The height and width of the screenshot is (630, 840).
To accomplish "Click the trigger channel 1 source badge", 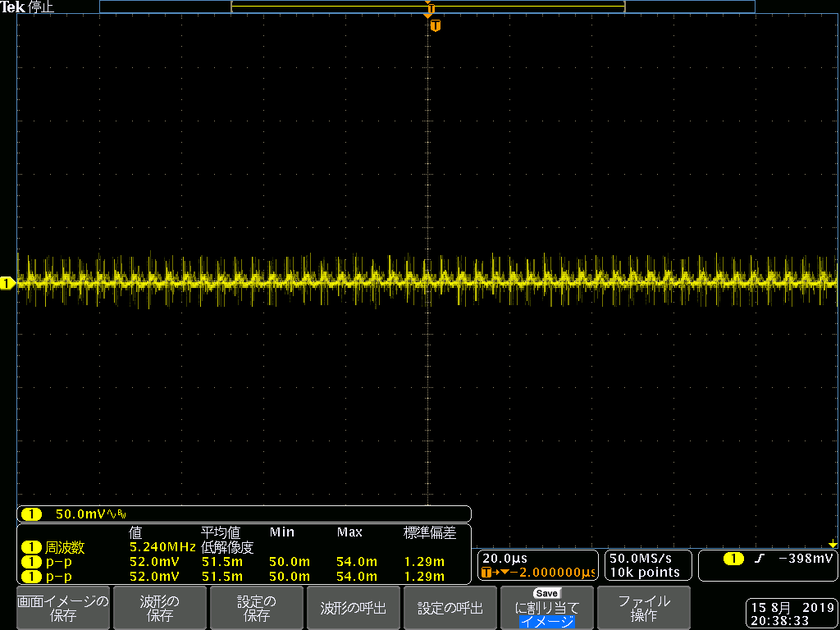I will [733, 559].
